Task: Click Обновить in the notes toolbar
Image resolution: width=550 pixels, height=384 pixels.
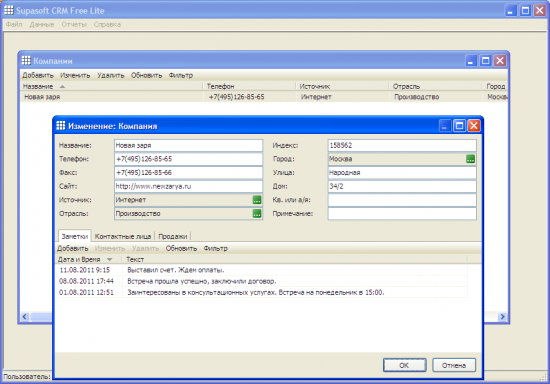Action: click(181, 248)
